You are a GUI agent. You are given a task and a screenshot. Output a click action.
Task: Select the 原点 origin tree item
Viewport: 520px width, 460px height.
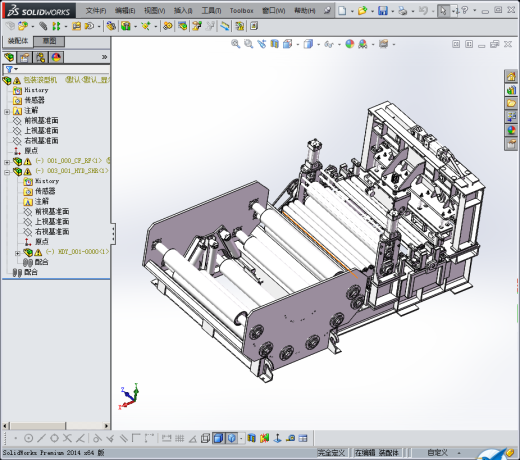click(31, 151)
